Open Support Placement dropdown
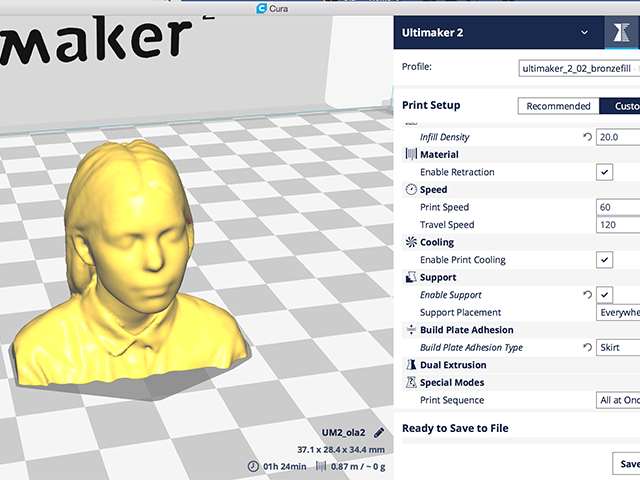This screenshot has width=640, height=480. click(x=618, y=312)
